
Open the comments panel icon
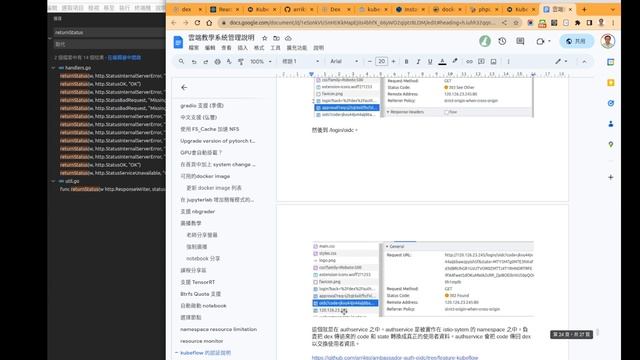[520, 41]
